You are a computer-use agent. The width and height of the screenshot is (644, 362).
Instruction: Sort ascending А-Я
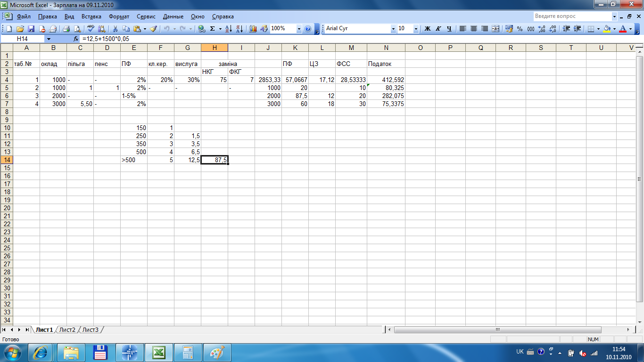tap(229, 29)
